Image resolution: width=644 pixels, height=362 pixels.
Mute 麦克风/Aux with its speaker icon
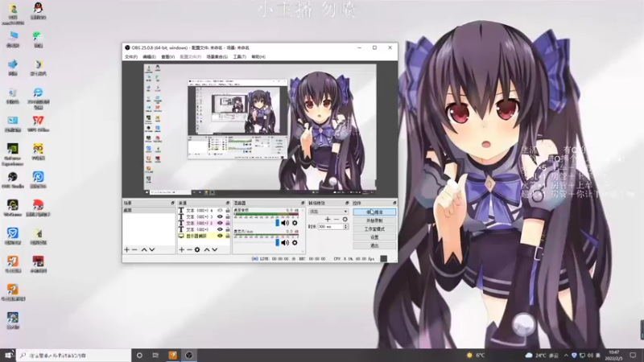pyautogui.click(x=285, y=243)
